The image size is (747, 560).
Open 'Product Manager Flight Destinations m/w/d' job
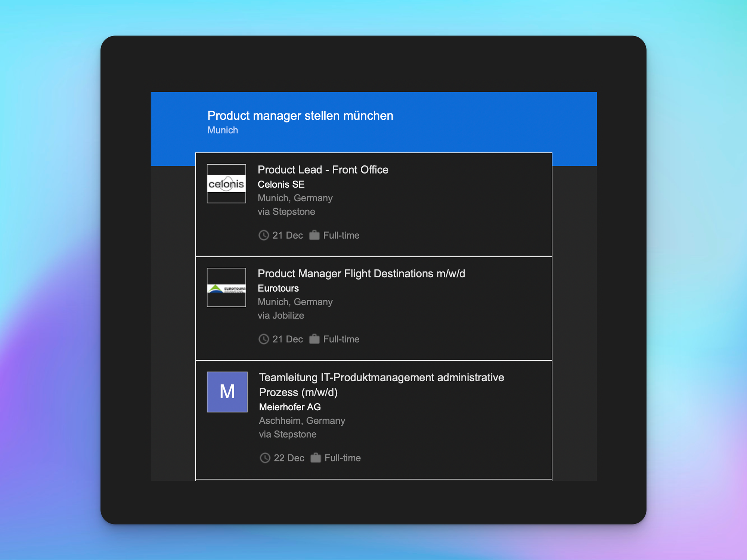pyautogui.click(x=361, y=274)
